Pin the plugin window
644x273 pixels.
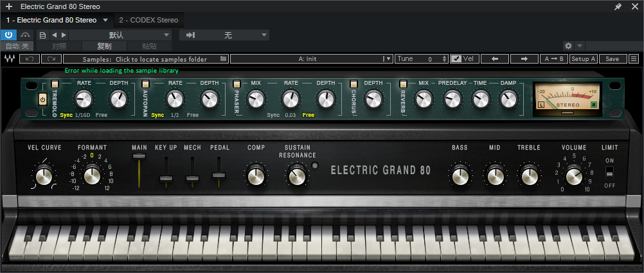click(618, 6)
